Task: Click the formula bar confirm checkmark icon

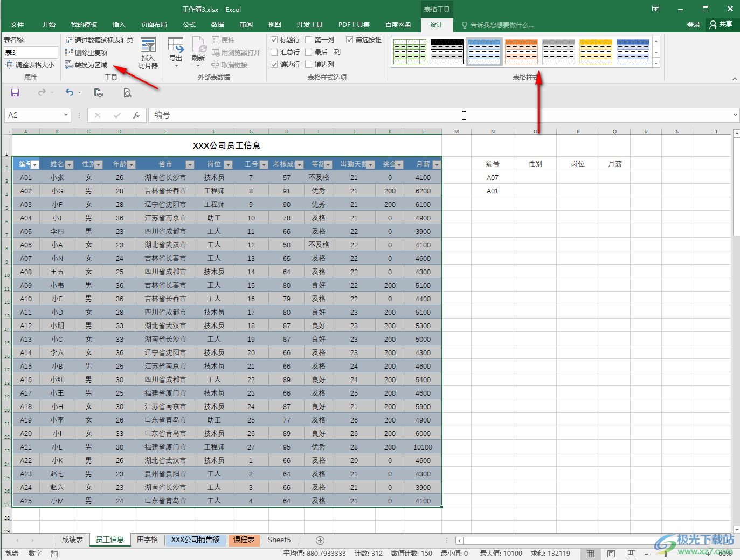Action: coord(117,115)
